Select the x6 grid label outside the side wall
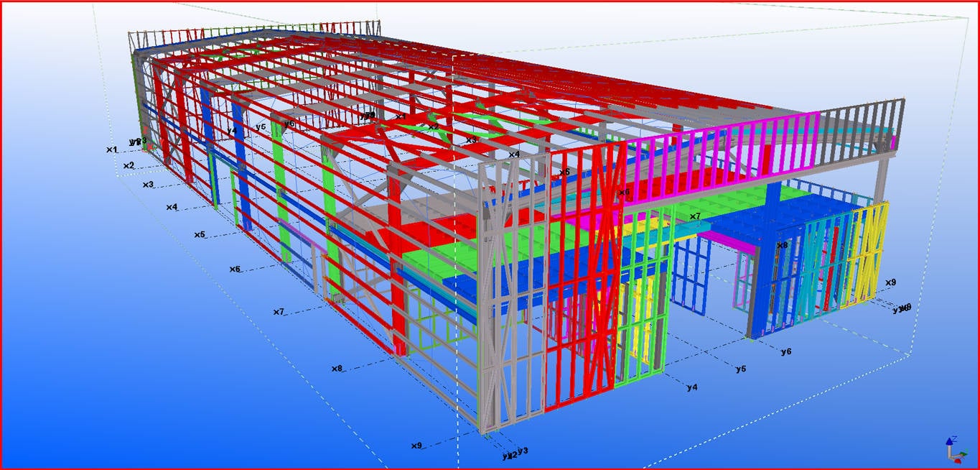 point(235,269)
